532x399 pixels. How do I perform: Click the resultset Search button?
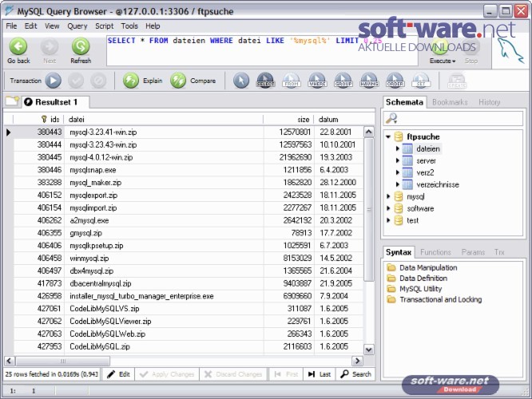point(356,374)
